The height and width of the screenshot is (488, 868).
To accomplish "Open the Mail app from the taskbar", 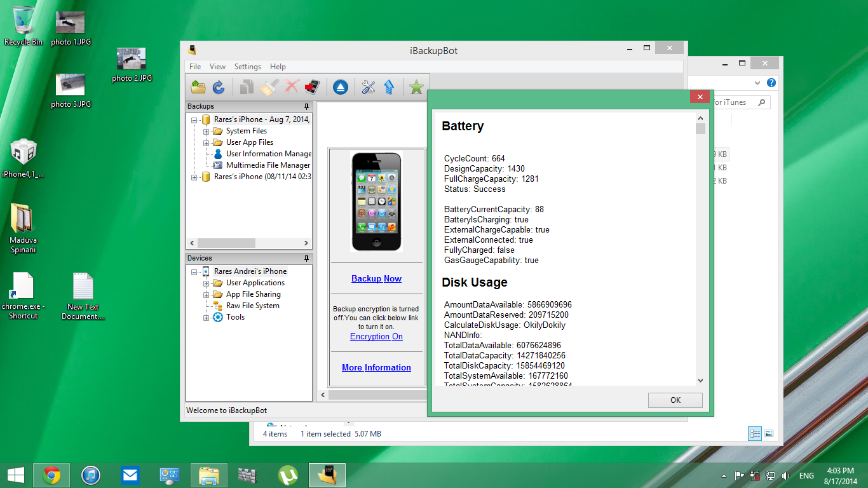I will [x=130, y=475].
